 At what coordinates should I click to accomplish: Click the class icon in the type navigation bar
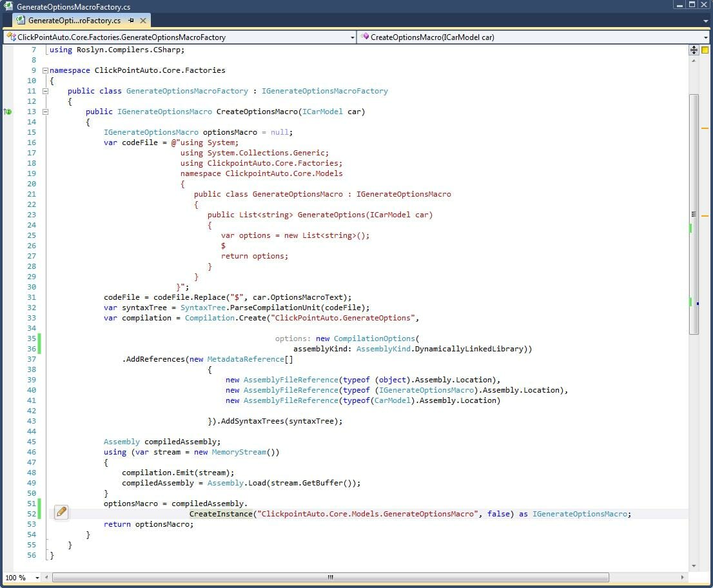point(12,37)
